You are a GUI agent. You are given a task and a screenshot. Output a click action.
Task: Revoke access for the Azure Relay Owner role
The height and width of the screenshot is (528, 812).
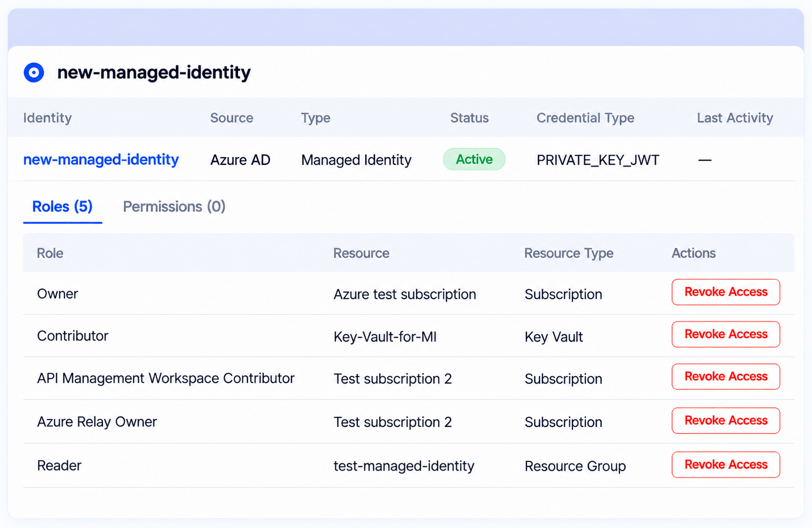tap(726, 421)
